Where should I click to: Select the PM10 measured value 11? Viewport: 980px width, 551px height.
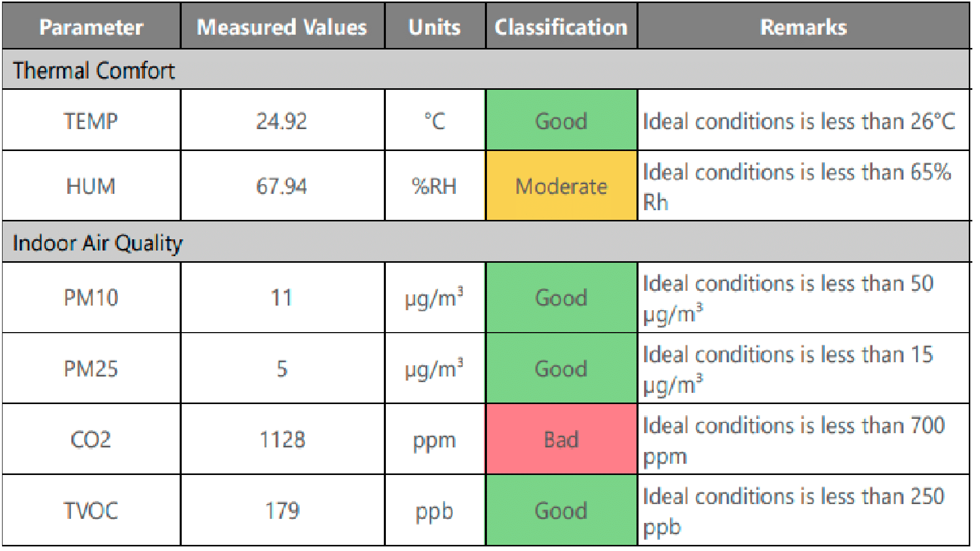(282, 297)
